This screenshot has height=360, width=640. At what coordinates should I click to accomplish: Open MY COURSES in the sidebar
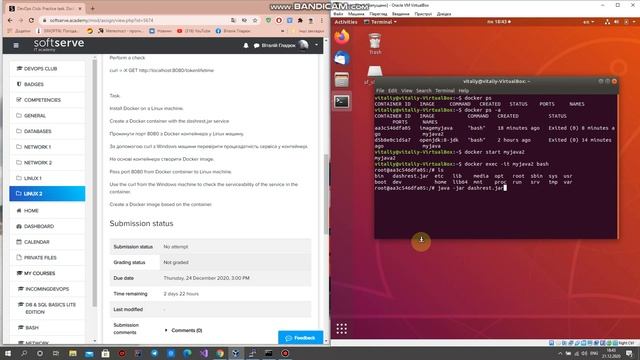(47, 273)
